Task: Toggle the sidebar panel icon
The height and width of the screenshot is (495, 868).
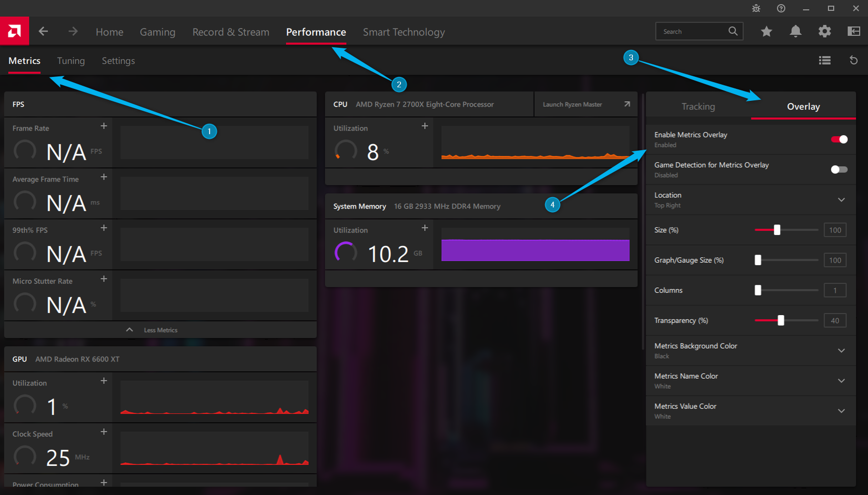Action: (x=853, y=32)
